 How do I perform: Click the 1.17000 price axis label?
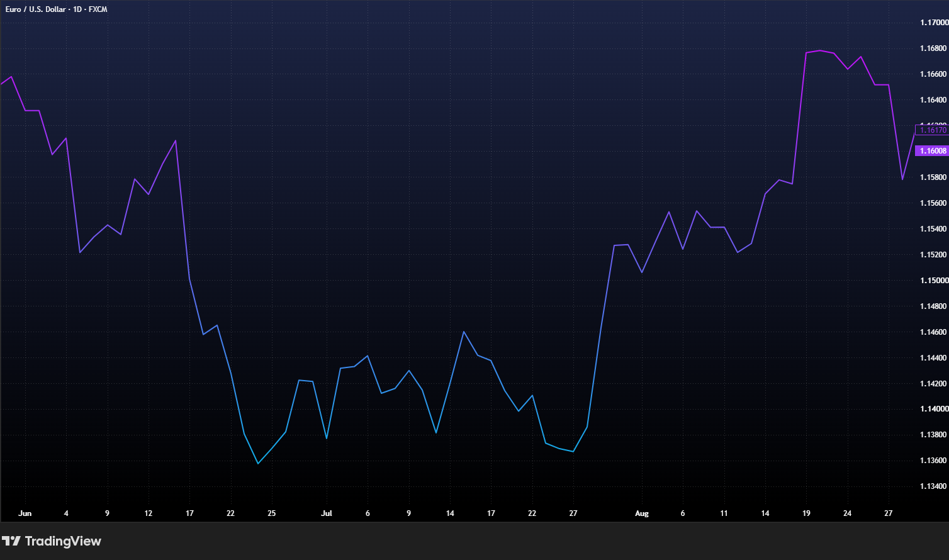[934, 23]
